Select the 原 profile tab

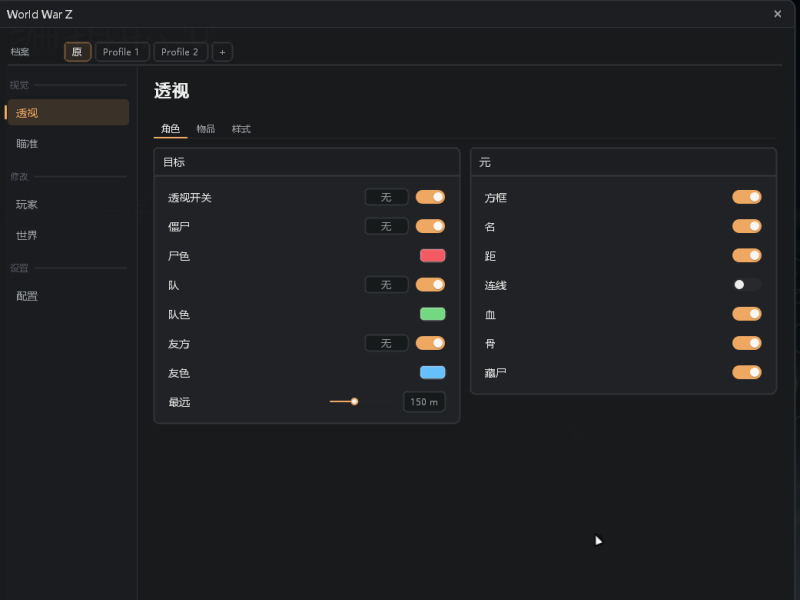click(x=77, y=52)
